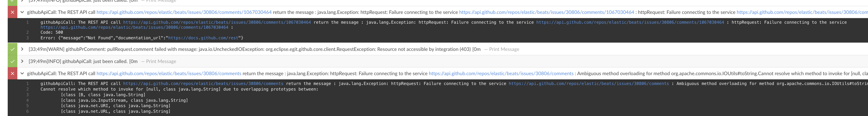Open first api.github.com link in log line 1
The height and width of the screenshot is (116, 868).
tap(217, 22)
